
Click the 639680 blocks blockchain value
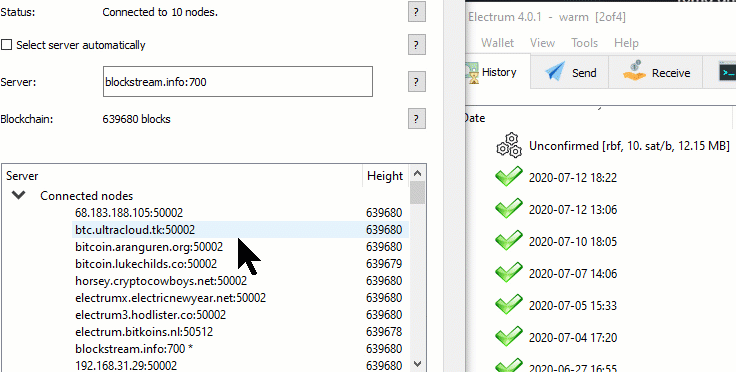137,119
